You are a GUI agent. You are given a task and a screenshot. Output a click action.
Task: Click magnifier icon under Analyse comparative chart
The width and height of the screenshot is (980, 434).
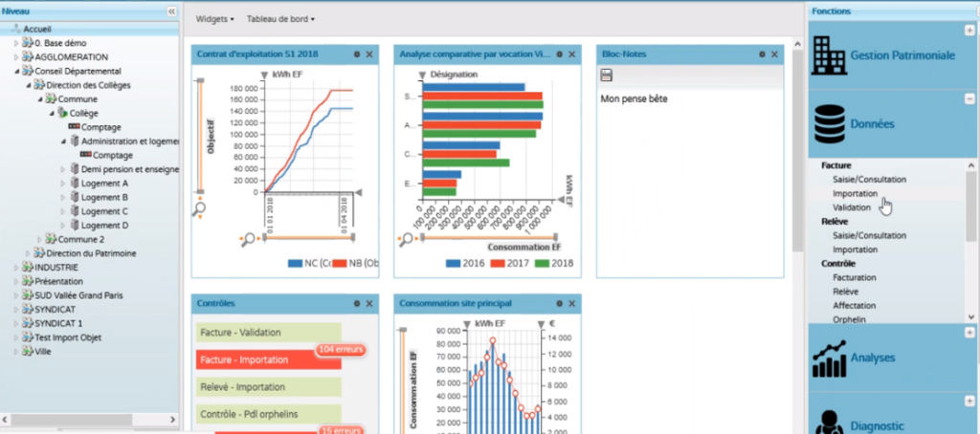pos(407,239)
